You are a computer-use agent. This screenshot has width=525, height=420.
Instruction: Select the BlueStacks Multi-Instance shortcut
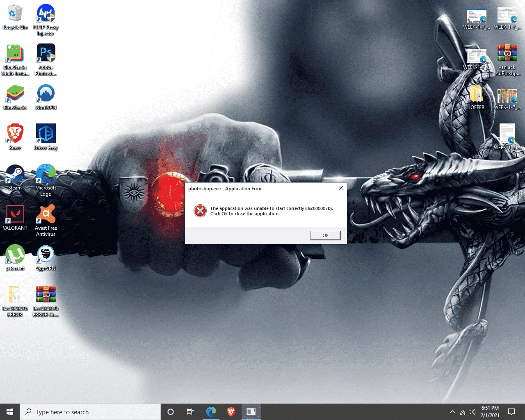[15, 60]
